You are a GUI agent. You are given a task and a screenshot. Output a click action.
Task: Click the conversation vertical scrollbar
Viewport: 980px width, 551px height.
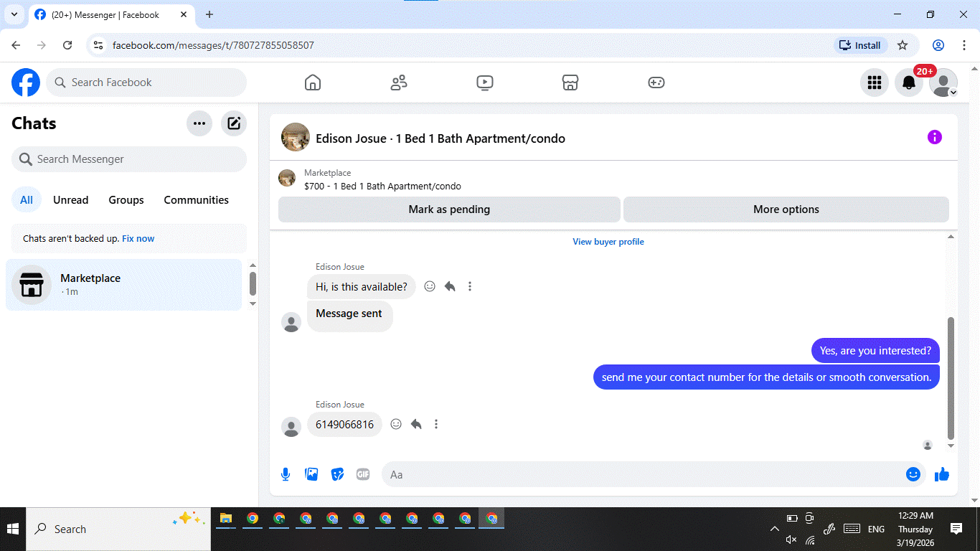pyautogui.click(x=951, y=378)
